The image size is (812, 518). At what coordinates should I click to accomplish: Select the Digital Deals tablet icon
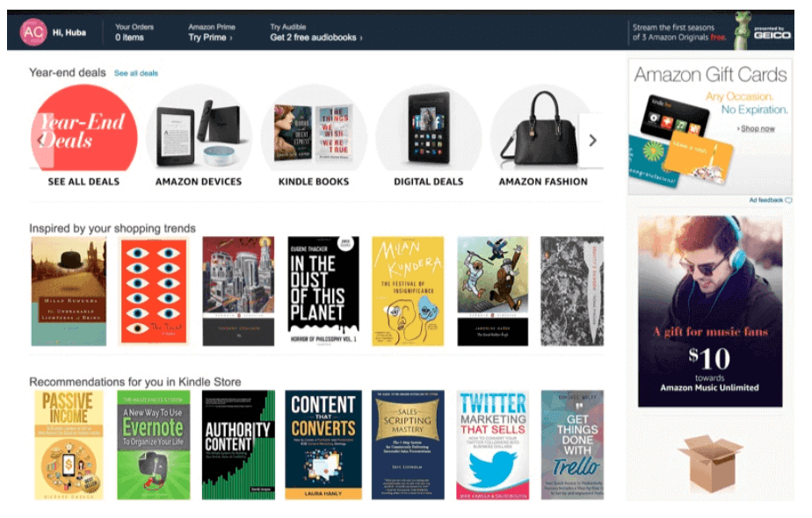428,128
